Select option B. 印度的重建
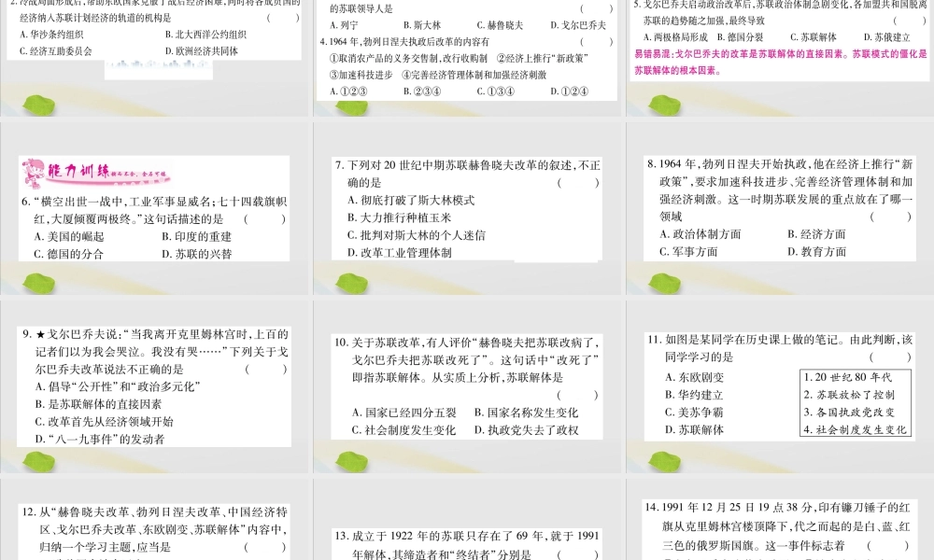 click(x=196, y=237)
